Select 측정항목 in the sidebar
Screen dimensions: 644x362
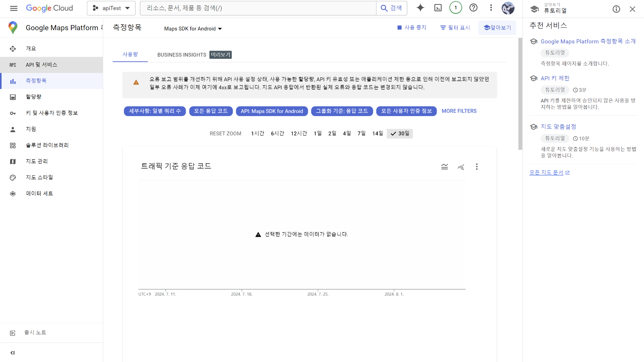[51, 81]
